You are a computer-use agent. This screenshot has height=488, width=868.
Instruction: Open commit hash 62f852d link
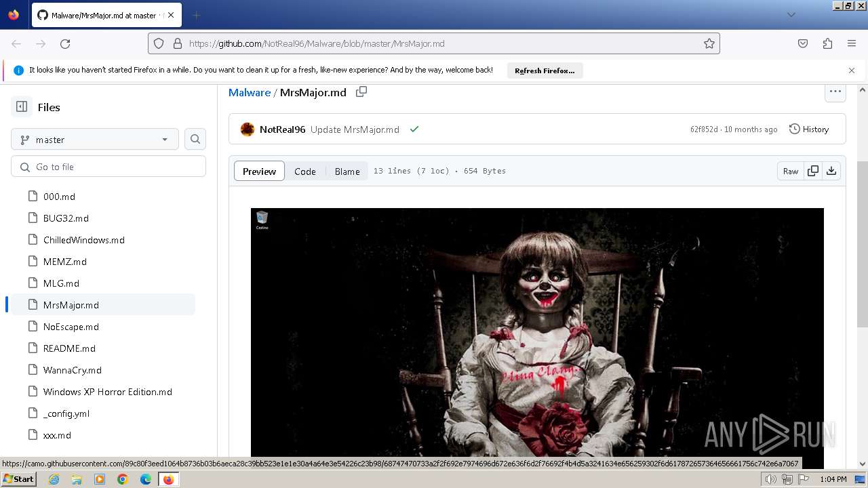(x=704, y=129)
